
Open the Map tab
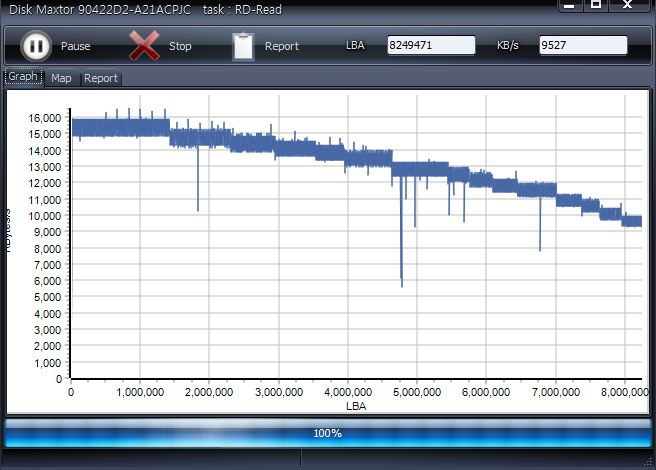pos(62,78)
